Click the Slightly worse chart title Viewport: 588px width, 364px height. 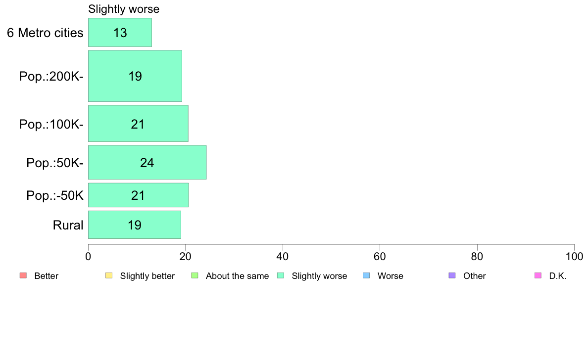pyautogui.click(x=124, y=9)
